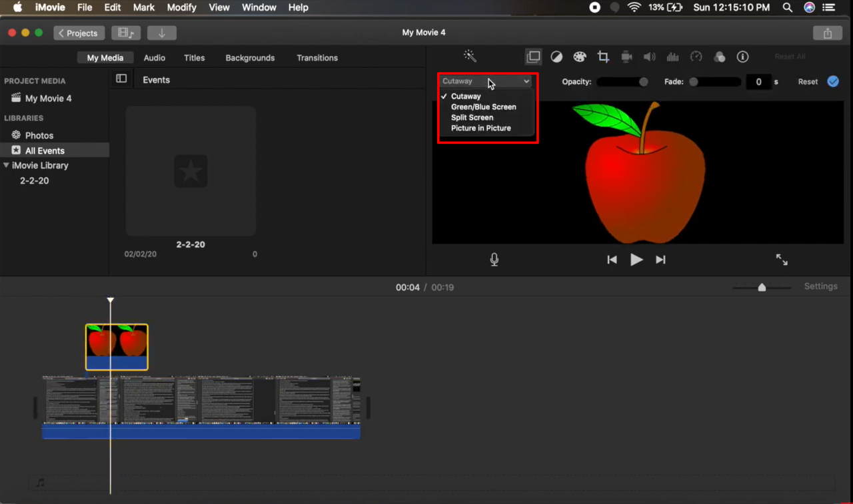Collapse the iMovie Library disclosure triangle
The image size is (853, 504).
coord(6,165)
